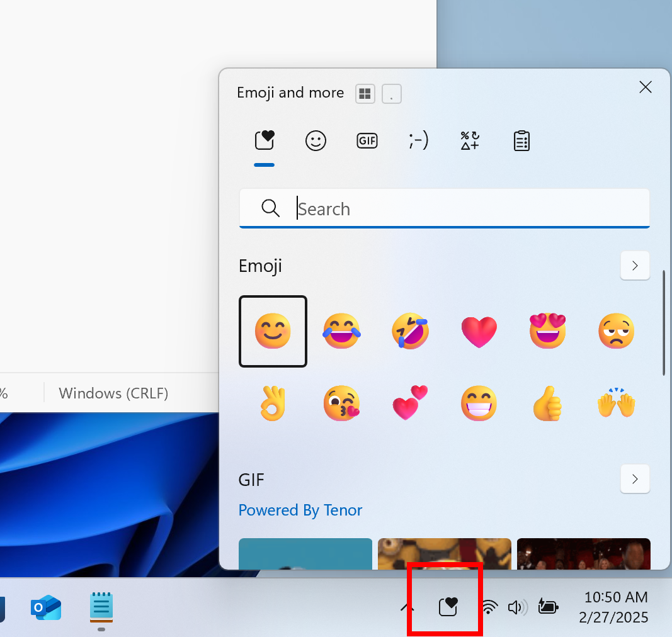
Task: Open Clipboard history from the emoji panel
Action: click(521, 140)
